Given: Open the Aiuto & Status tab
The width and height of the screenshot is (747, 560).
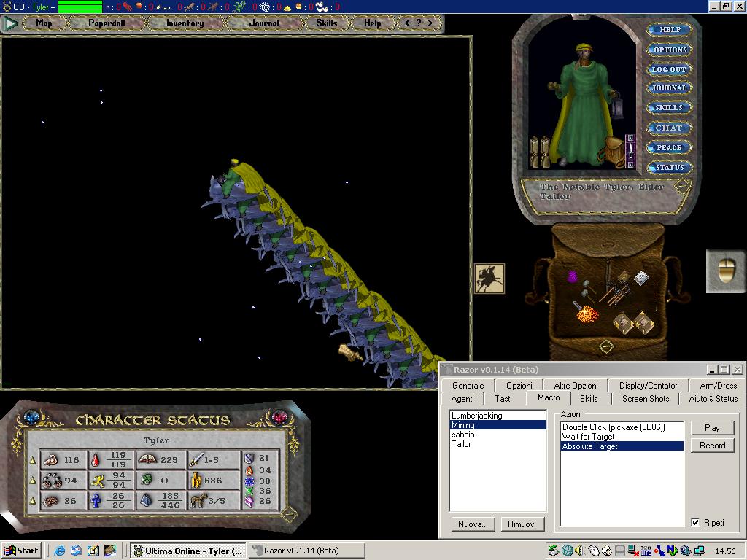Looking at the screenshot, I should click(x=713, y=399).
